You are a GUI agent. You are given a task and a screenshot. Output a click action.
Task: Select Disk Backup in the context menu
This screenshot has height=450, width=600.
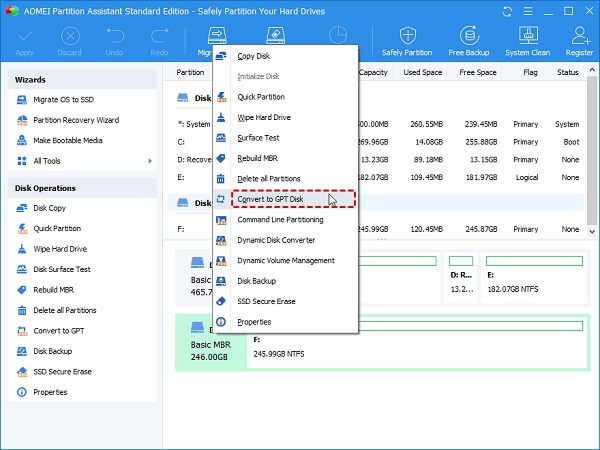(285, 281)
